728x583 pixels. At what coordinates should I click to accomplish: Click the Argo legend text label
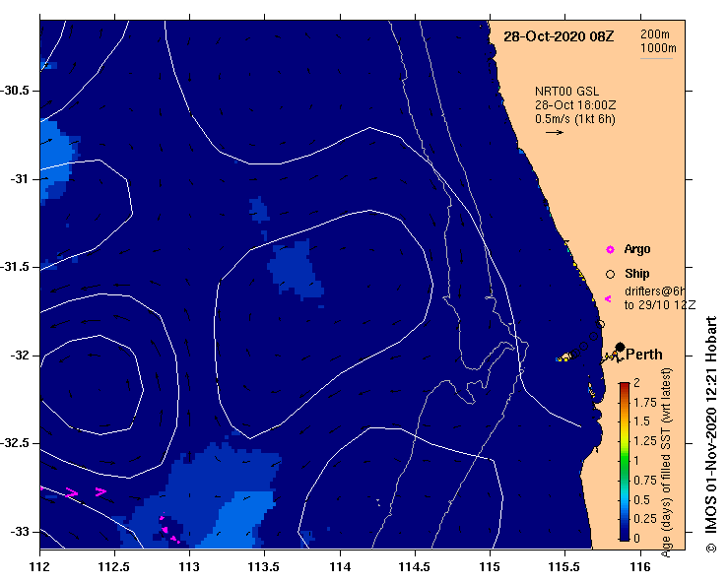click(x=637, y=249)
